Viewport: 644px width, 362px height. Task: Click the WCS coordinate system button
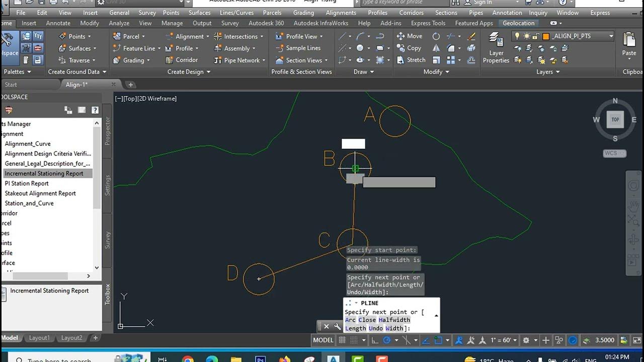[x=614, y=153]
